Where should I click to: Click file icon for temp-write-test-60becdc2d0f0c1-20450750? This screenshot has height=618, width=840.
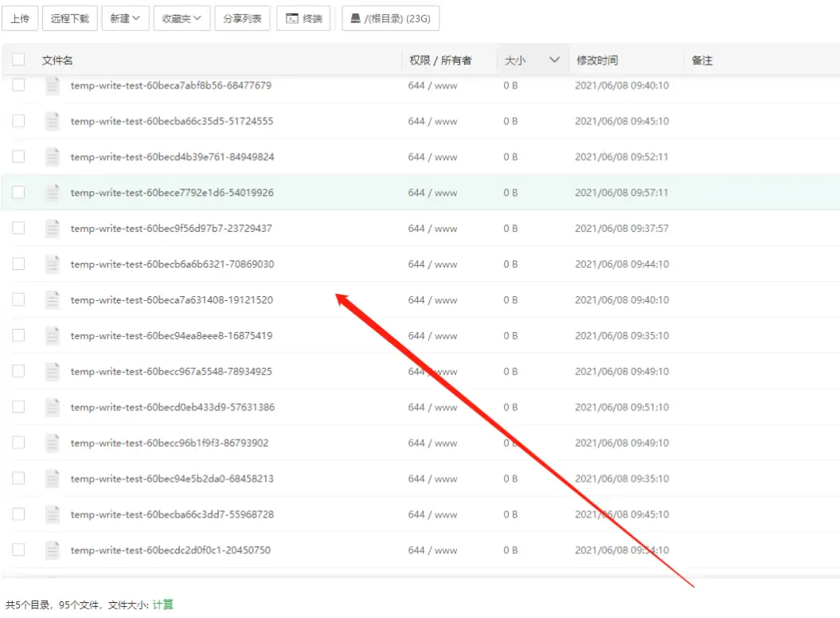(53, 550)
